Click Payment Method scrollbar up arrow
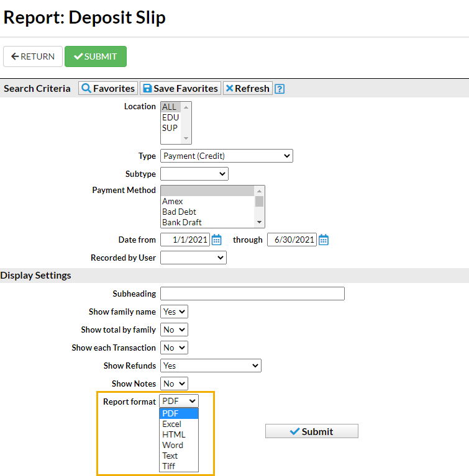469x476 pixels. 259,191
